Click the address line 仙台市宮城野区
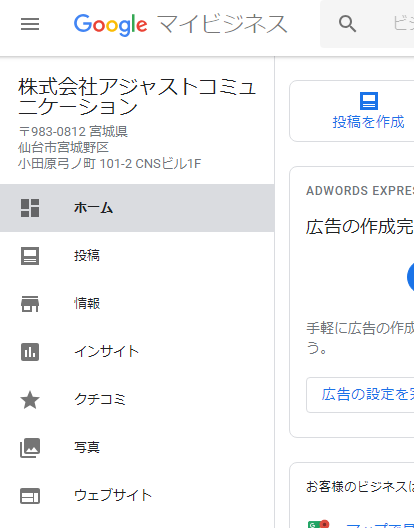Screen dimensions: 414x528 point(63,147)
